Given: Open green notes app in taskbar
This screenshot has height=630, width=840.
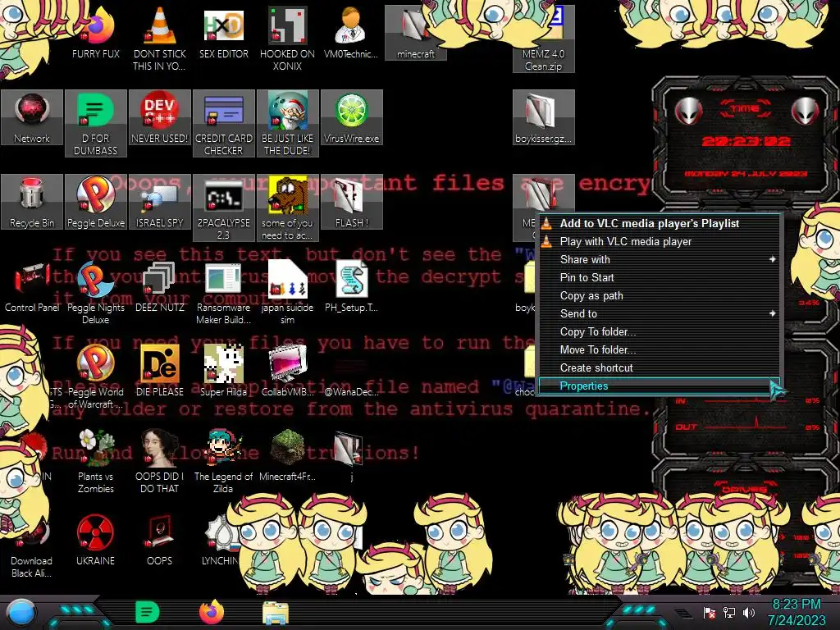Looking at the screenshot, I should coord(148,612).
